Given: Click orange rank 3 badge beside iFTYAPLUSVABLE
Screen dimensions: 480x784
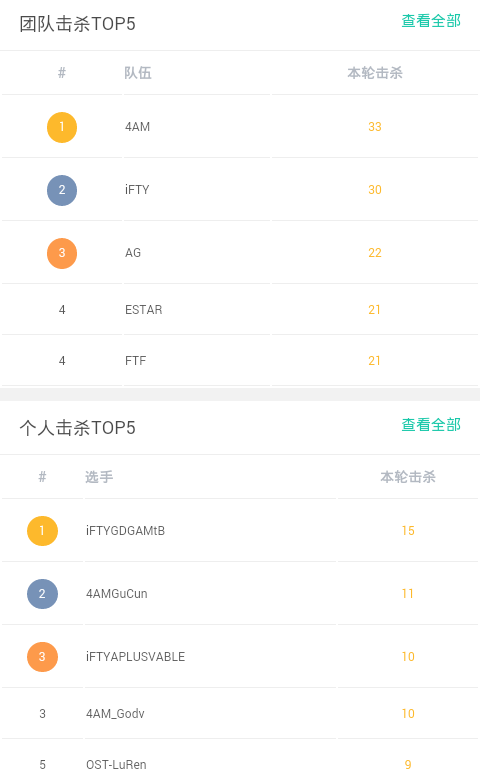Looking at the screenshot, I should click(x=42, y=656).
